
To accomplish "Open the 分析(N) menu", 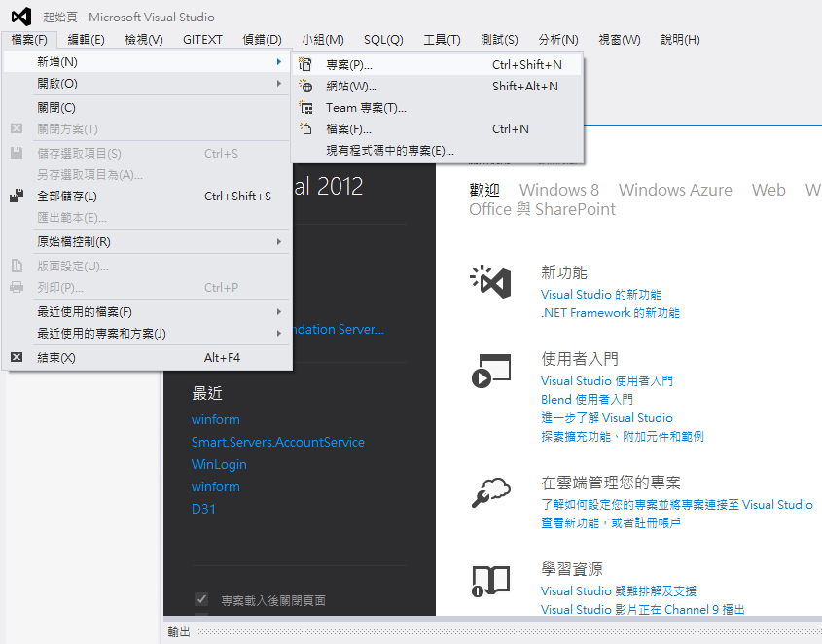I will point(558,40).
